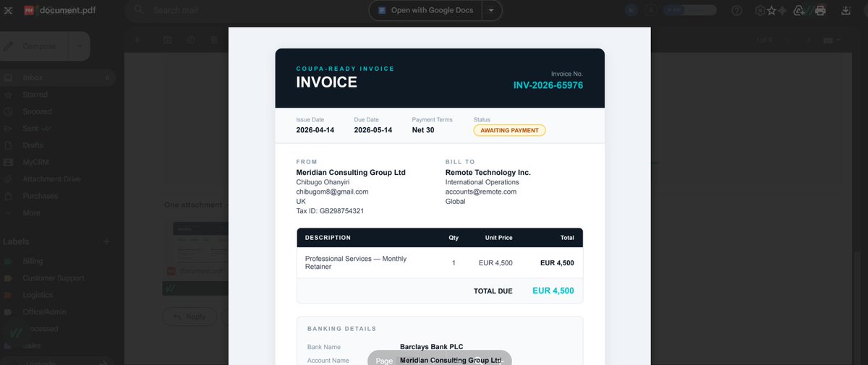Image resolution: width=868 pixels, height=365 pixels.
Task: Click the DESCRIPTION column header
Action: pos(328,237)
